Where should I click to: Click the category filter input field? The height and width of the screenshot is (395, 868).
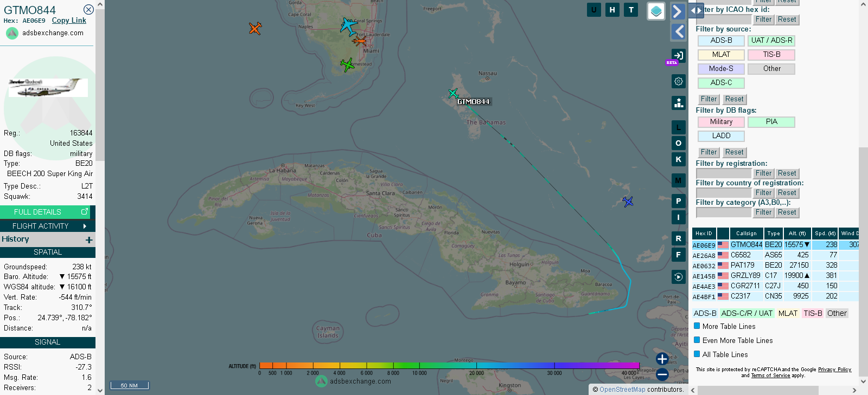click(724, 212)
